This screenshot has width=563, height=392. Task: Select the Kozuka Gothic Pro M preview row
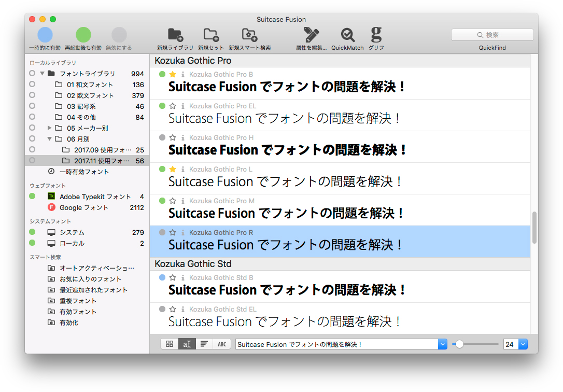340,210
